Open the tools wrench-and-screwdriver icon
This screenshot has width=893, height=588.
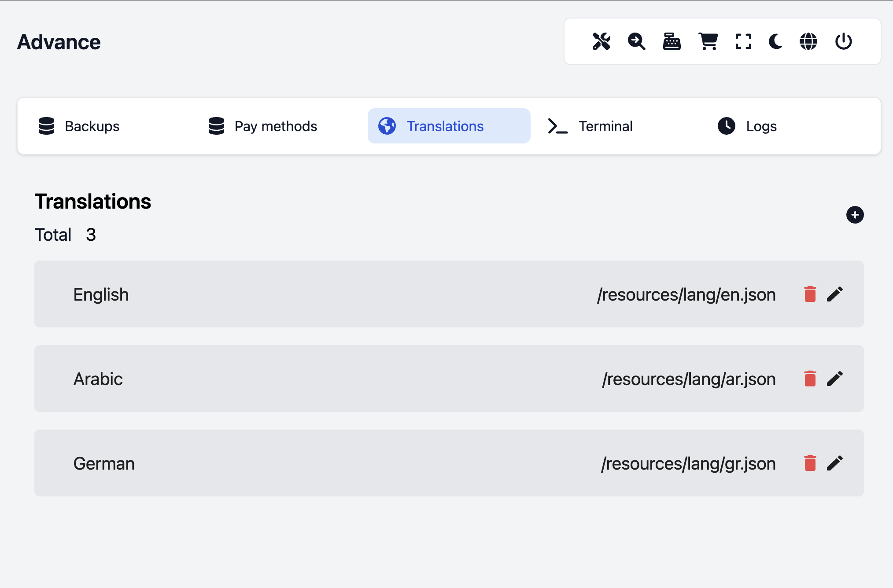[601, 42]
